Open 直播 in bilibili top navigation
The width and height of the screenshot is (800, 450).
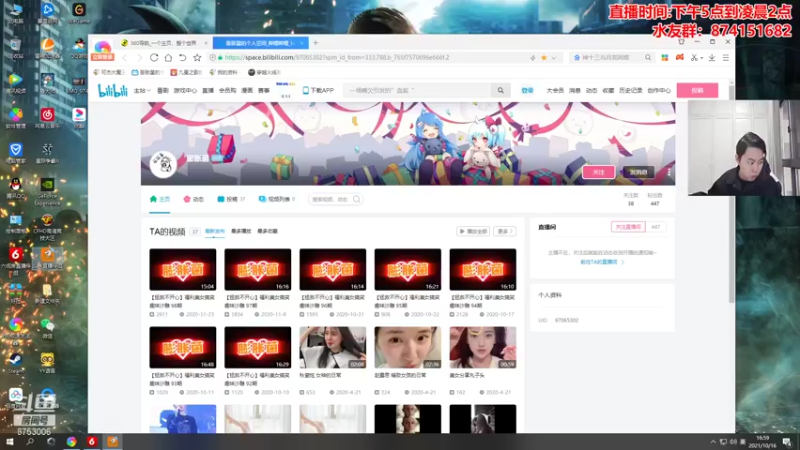pyautogui.click(x=208, y=90)
